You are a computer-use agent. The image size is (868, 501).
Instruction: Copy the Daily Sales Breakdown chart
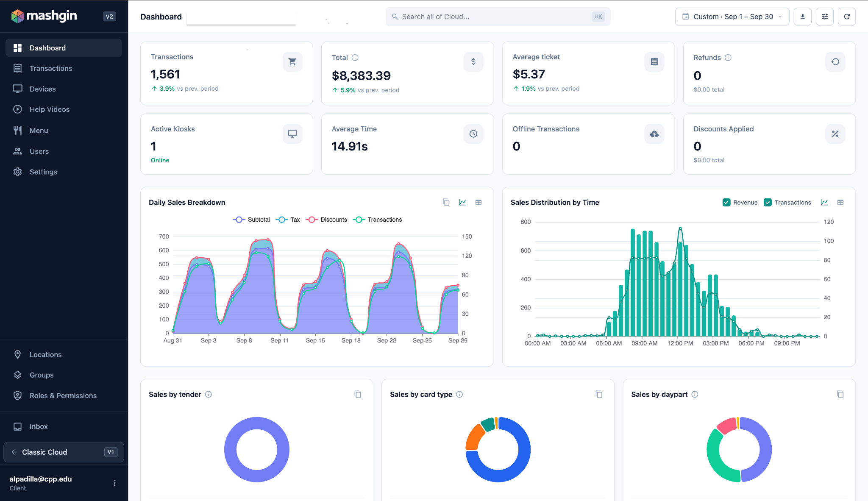446,202
